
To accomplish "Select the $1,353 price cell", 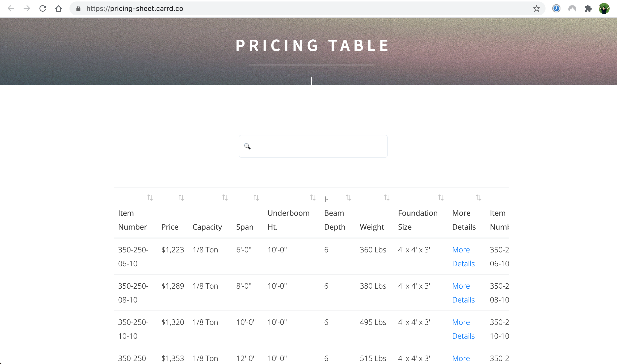I will pyautogui.click(x=173, y=358).
